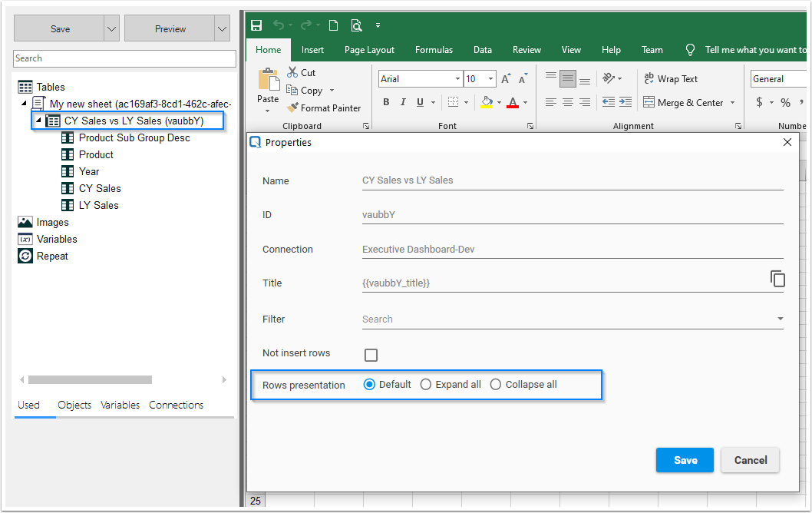The width and height of the screenshot is (812, 513).
Task: Open the Images section icon
Action: (x=25, y=222)
